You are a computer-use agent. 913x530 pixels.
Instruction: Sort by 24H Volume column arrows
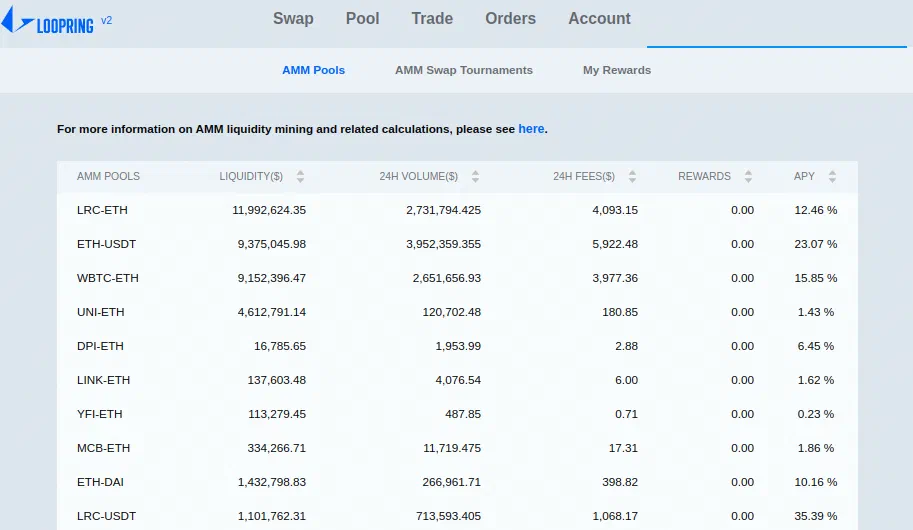[475, 176]
